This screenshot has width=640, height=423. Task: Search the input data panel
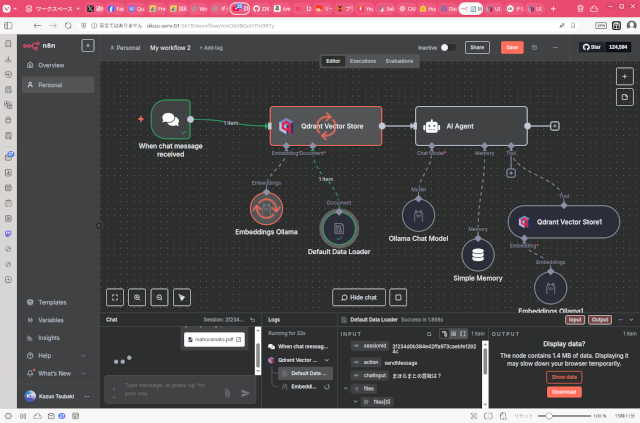click(429, 334)
